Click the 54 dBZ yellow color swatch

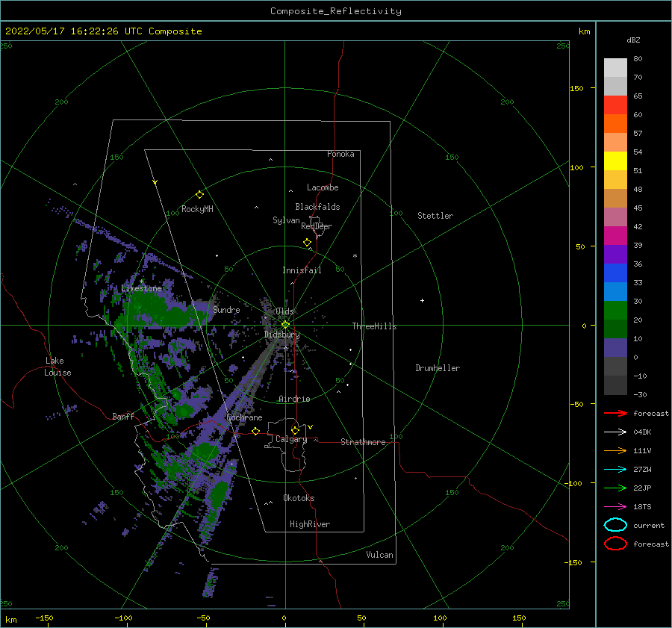615,161
